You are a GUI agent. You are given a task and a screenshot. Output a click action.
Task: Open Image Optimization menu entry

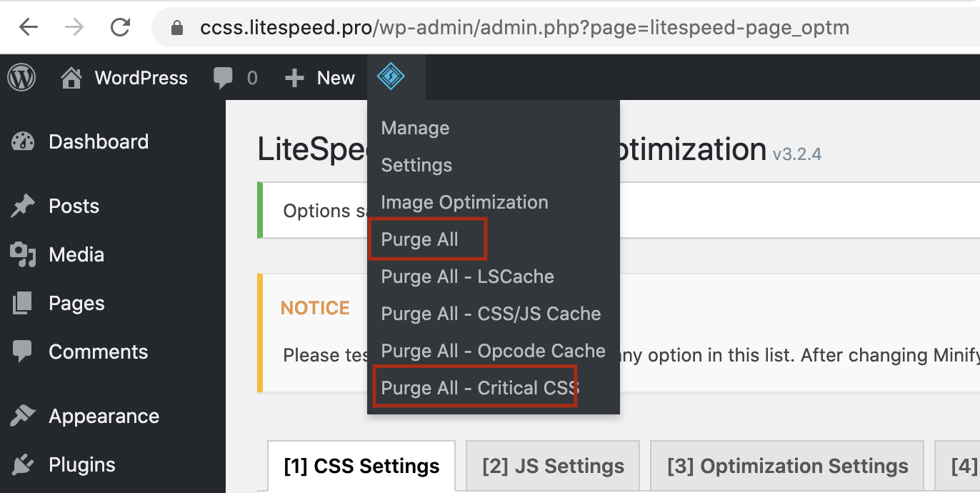coord(464,202)
